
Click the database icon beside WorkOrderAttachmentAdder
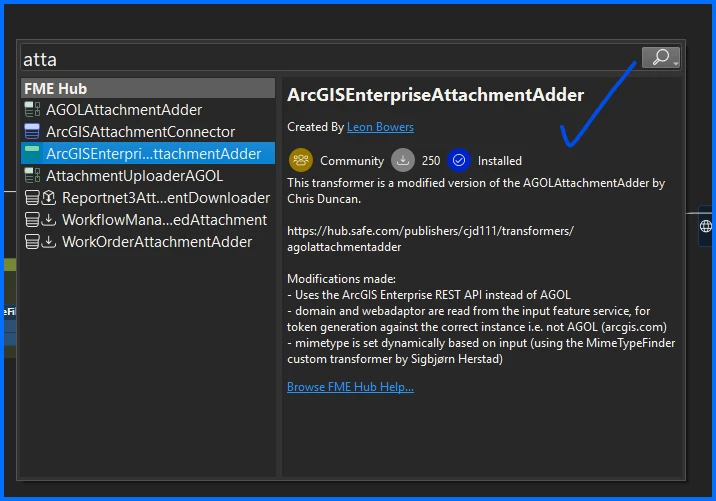point(32,242)
